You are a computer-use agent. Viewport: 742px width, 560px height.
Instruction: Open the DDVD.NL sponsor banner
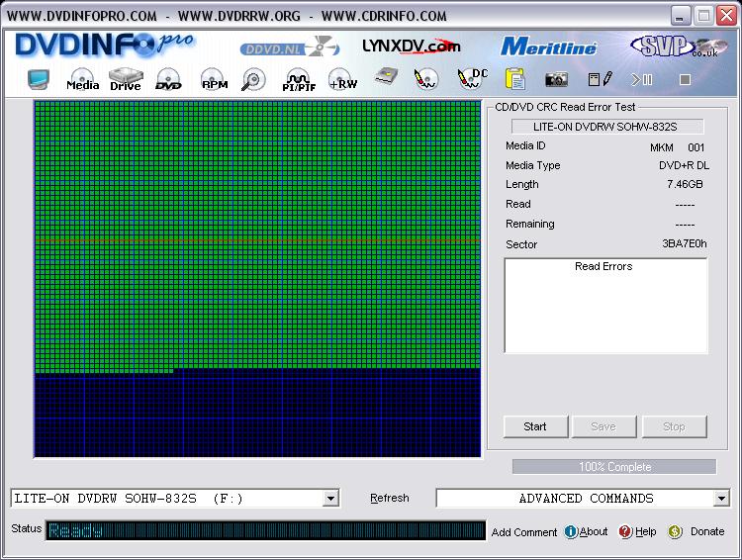[x=290, y=47]
